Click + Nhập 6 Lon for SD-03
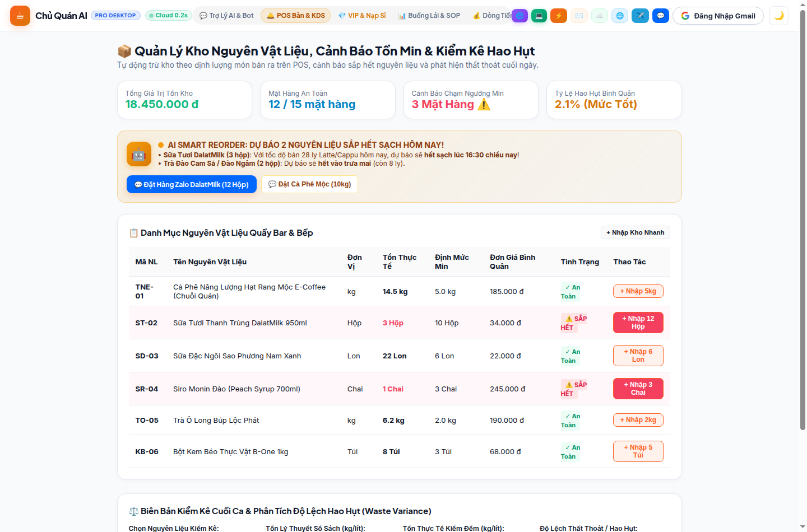 coord(638,356)
